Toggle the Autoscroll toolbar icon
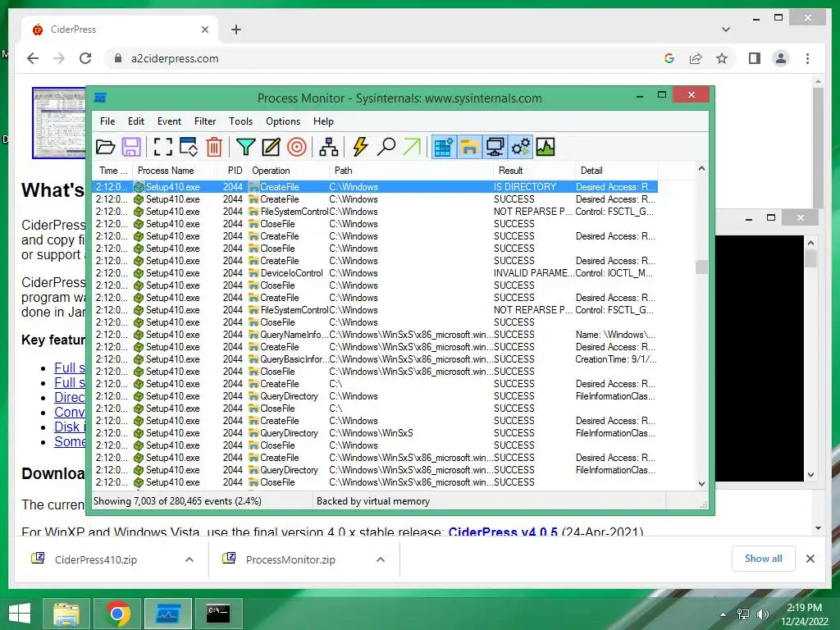The image size is (840, 630). pyautogui.click(x=189, y=147)
